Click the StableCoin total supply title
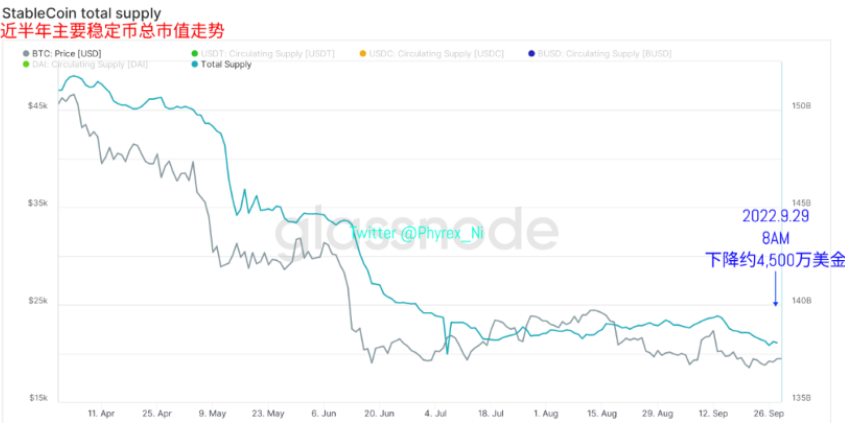This screenshot has height=423, width=845. point(82,12)
